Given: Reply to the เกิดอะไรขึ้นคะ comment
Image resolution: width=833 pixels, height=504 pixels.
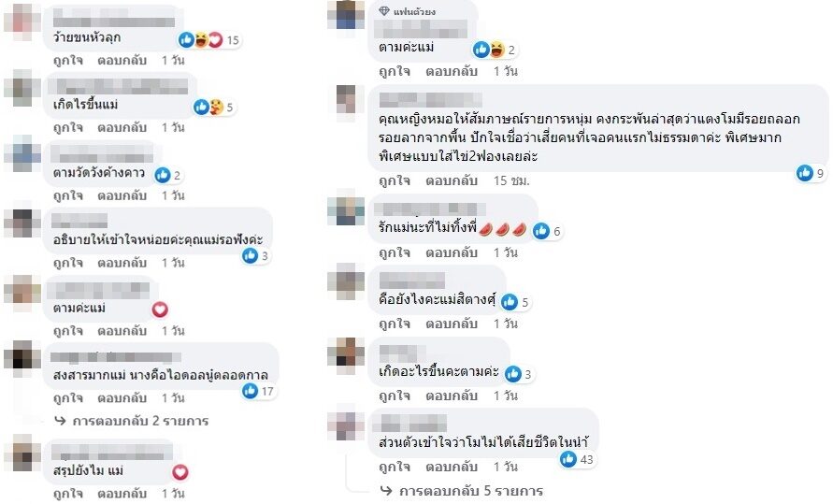Looking at the screenshot, I should [x=451, y=396].
